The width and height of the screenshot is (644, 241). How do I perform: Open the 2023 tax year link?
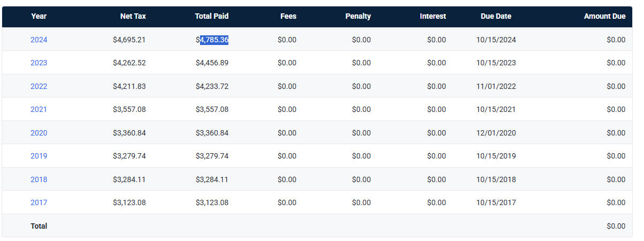pyautogui.click(x=39, y=63)
